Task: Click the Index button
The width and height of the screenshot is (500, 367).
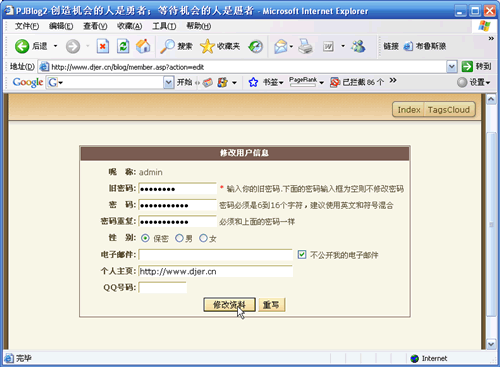Action: pyautogui.click(x=409, y=110)
